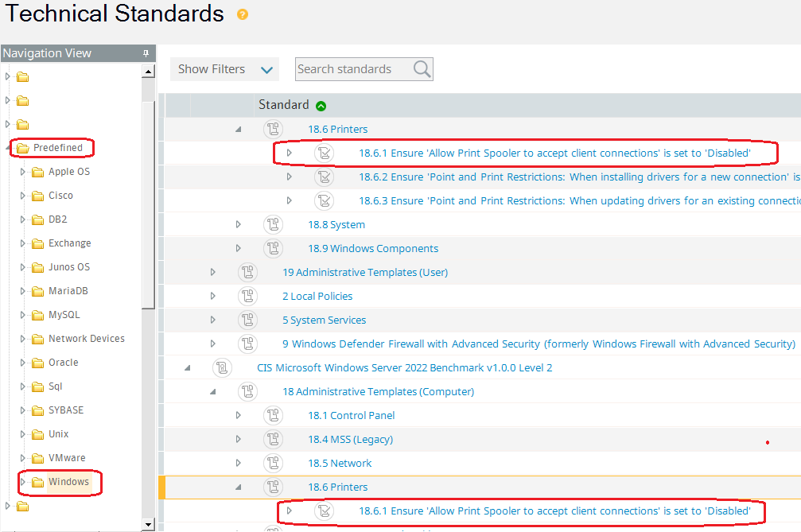The height and width of the screenshot is (532, 801).
Task: Click the check icon beside 18.6.2 Point and Print
Action: [x=325, y=177]
